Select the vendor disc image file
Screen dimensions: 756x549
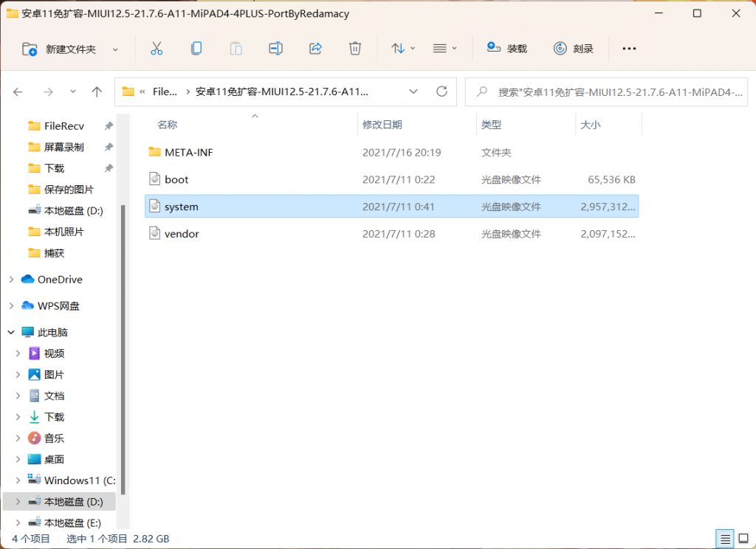coord(182,234)
